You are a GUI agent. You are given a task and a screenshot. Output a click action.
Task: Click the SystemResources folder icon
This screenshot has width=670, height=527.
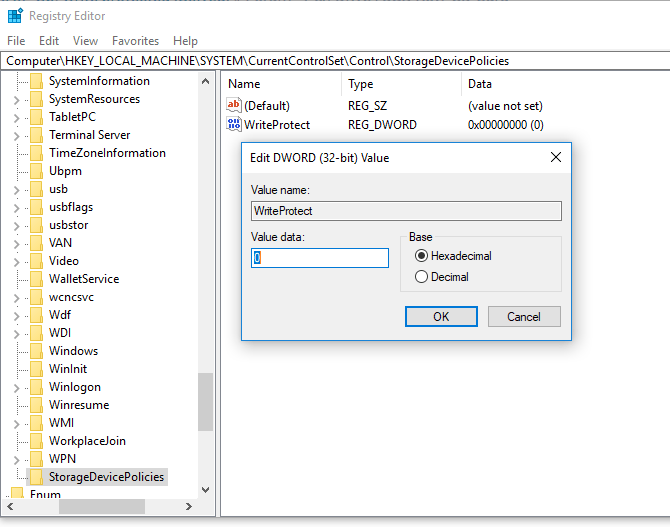[x=37, y=99]
